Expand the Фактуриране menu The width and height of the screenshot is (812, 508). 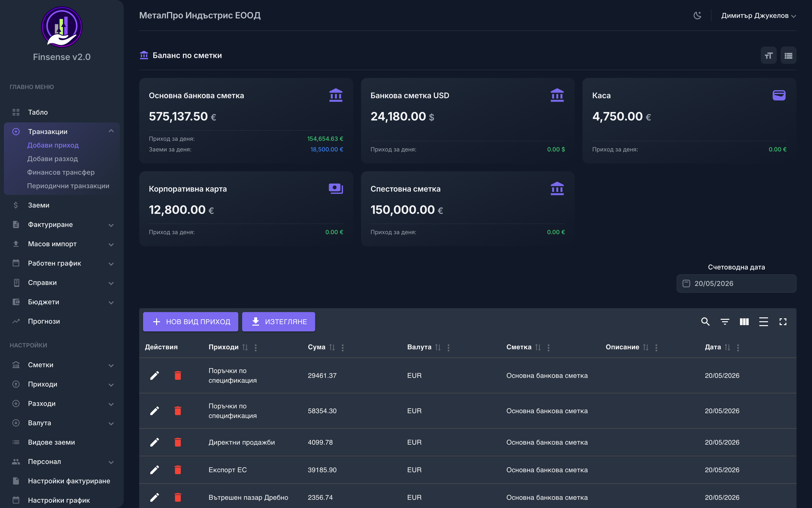62,224
